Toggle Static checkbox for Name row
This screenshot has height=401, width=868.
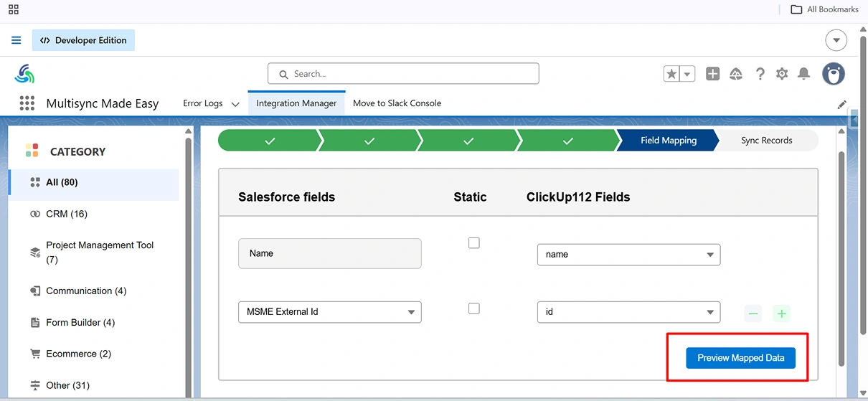point(473,243)
